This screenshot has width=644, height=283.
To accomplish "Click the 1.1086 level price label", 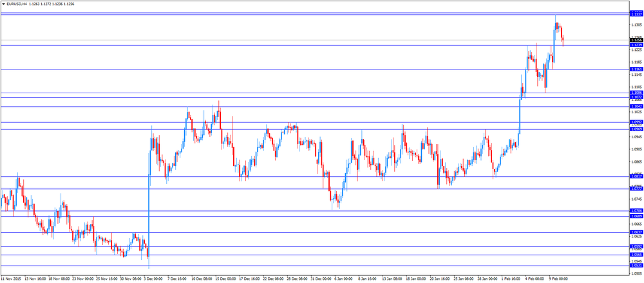I will (x=636, y=93).
